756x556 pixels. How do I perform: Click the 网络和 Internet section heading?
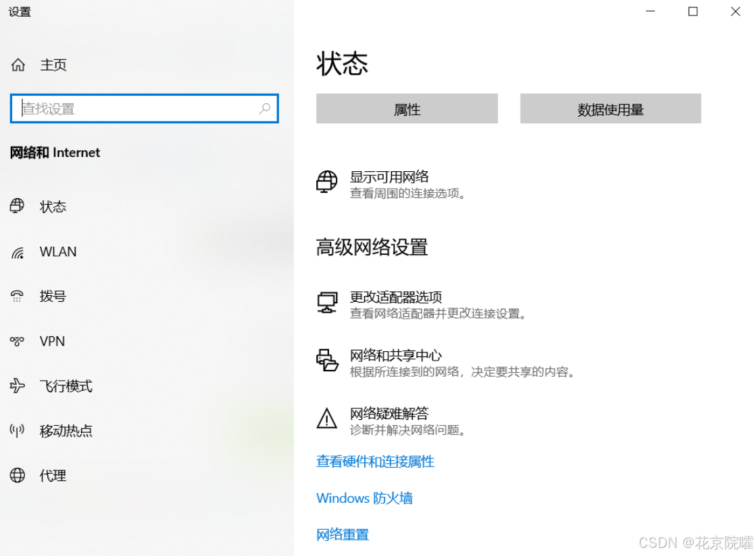55,153
